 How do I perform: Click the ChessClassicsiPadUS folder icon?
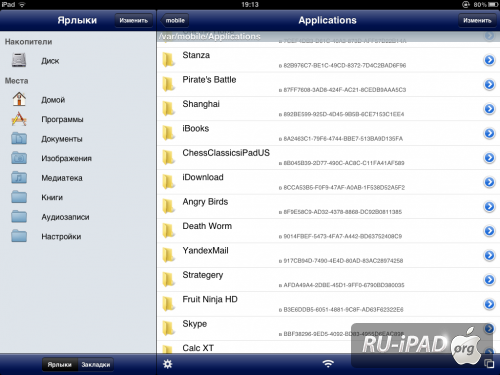(168, 157)
